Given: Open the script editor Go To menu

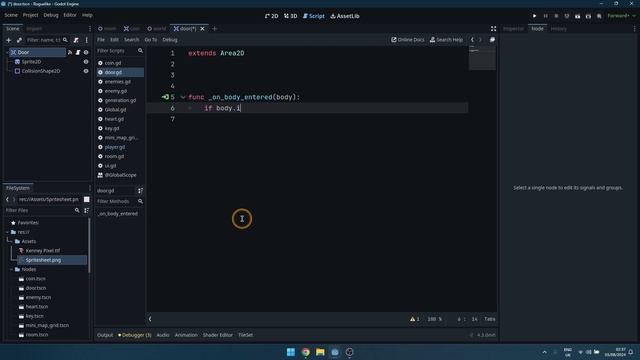Looking at the screenshot, I should [x=151, y=40].
